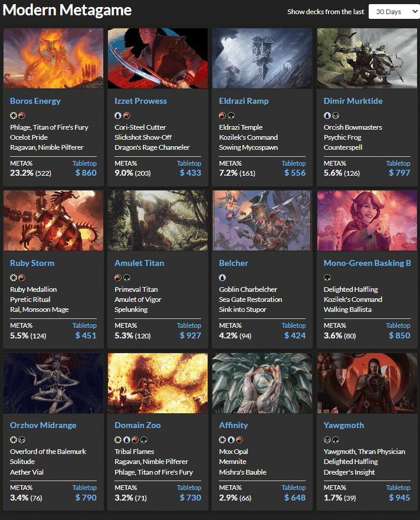Click the Tabletop label on Belcher card
The image size is (420, 520).
click(x=294, y=325)
